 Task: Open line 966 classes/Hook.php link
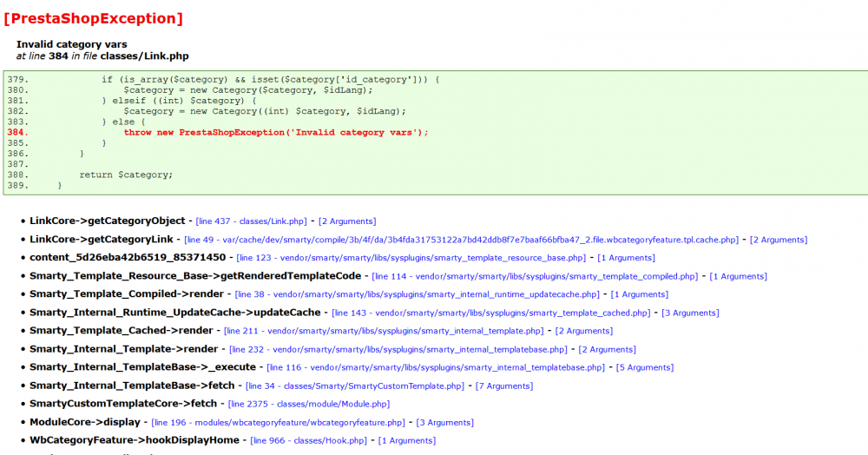click(308, 440)
